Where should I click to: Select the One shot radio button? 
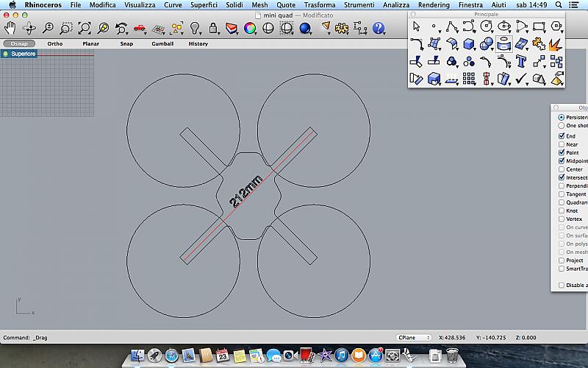click(x=562, y=126)
